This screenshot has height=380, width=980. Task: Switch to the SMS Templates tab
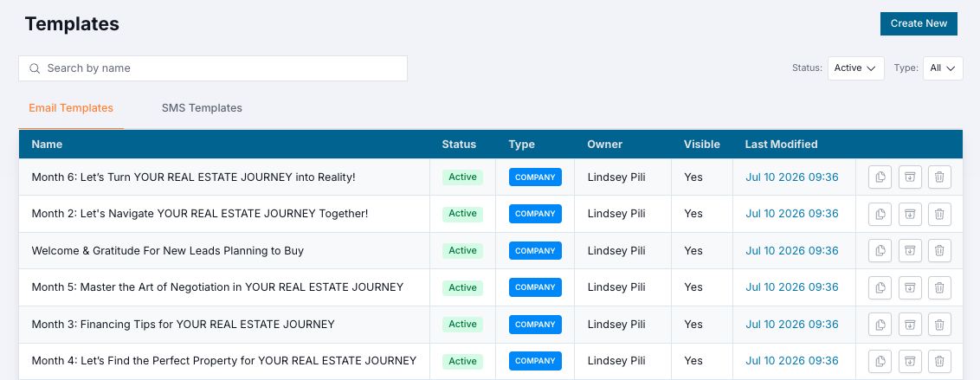pyautogui.click(x=202, y=108)
